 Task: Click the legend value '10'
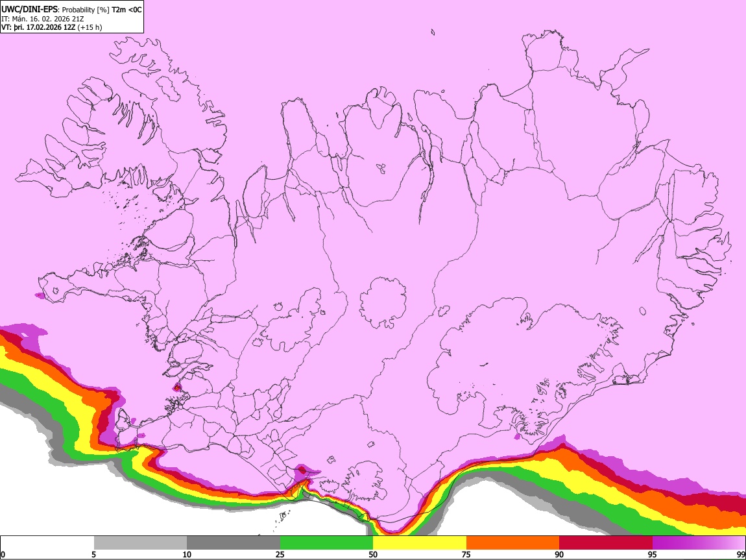[x=187, y=555]
